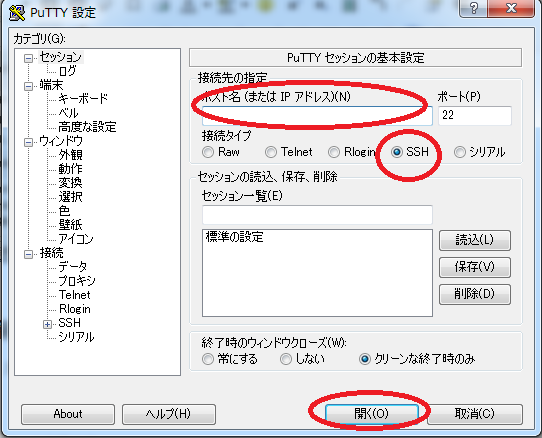Choose the Rlogin connection type radio

tap(334, 152)
